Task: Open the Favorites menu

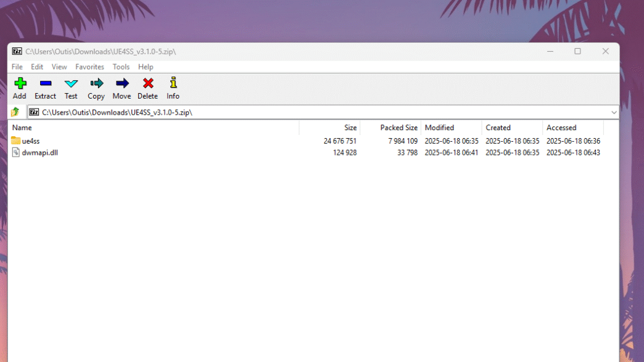Action: 89,67
